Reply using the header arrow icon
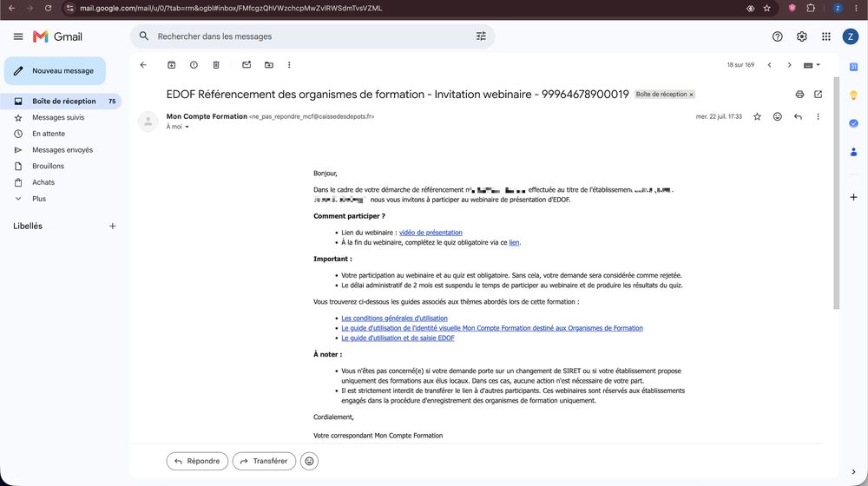Screen dimensions: 868x486 coord(798,117)
